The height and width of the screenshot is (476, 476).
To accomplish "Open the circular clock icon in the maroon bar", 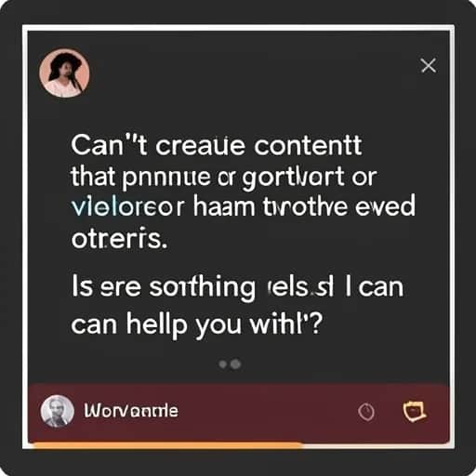I will (x=366, y=412).
